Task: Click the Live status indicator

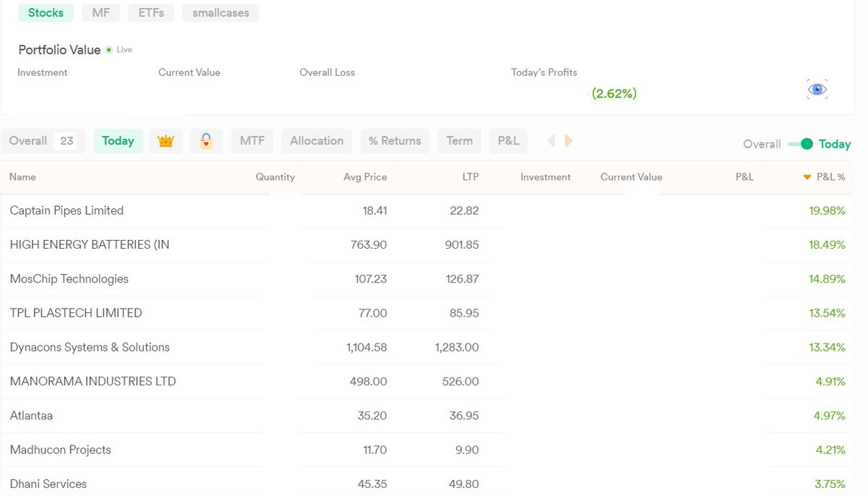Action: coord(119,50)
